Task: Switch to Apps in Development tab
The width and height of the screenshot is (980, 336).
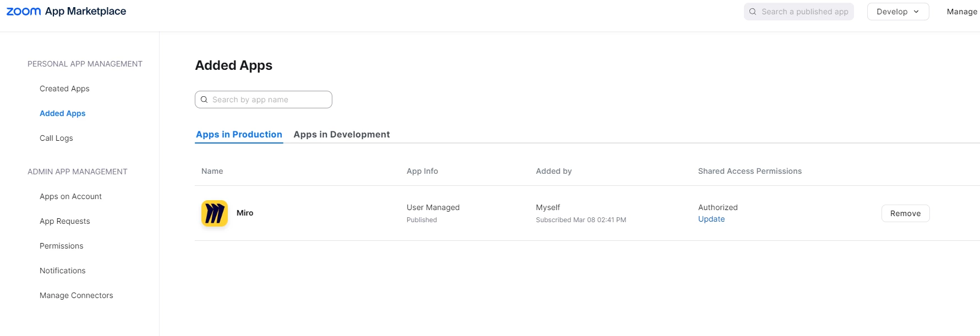Action: (342, 134)
